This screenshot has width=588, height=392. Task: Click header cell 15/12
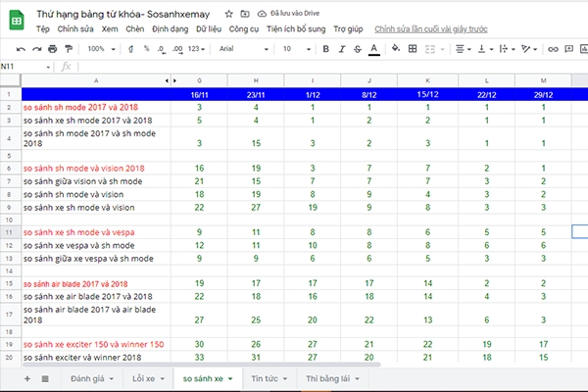pyautogui.click(x=427, y=94)
